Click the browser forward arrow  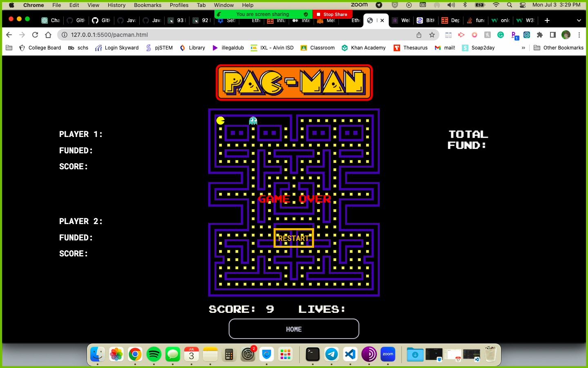coord(22,35)
